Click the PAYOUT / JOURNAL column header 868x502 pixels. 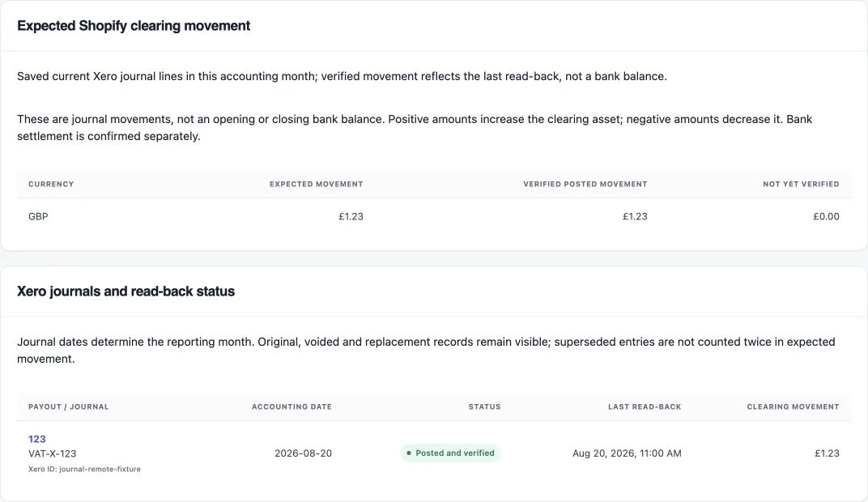69,406
